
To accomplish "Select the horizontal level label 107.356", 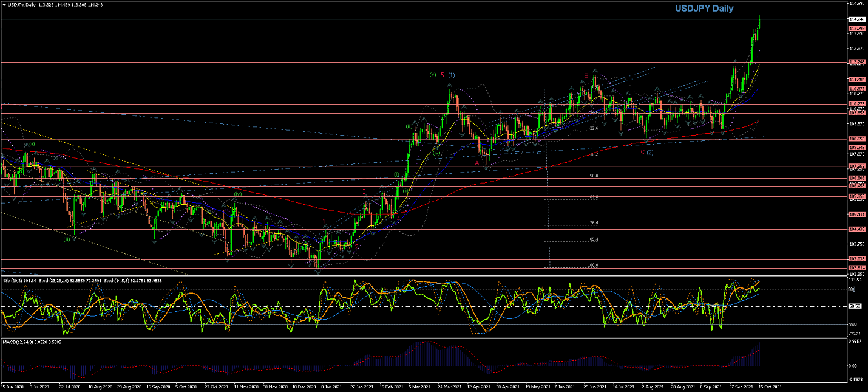I will click(856, 167).
